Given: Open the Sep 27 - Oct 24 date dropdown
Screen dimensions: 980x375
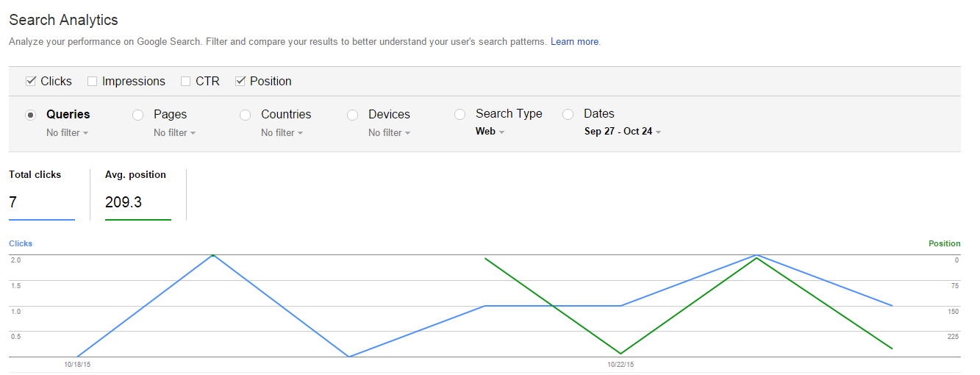Looking at the screenshot, I should coord(623,132).
